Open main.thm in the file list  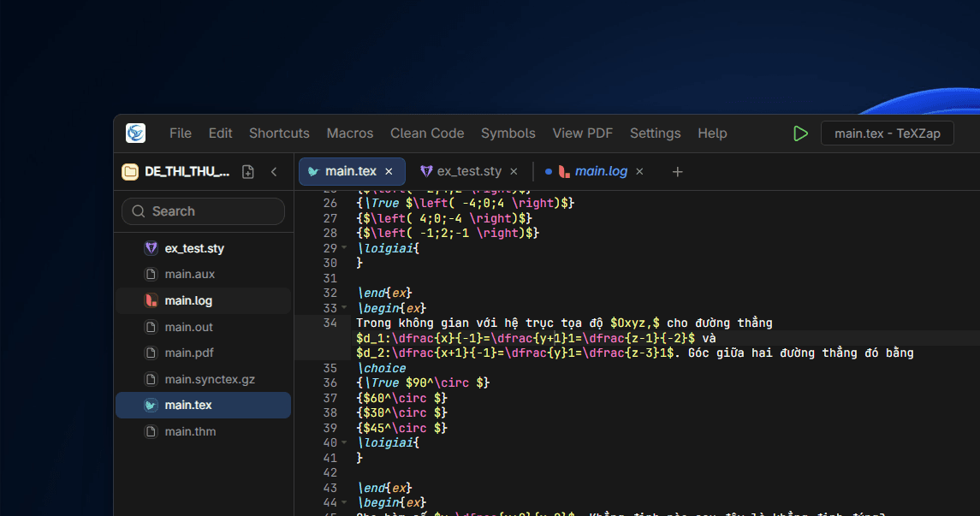click(203, 431)
